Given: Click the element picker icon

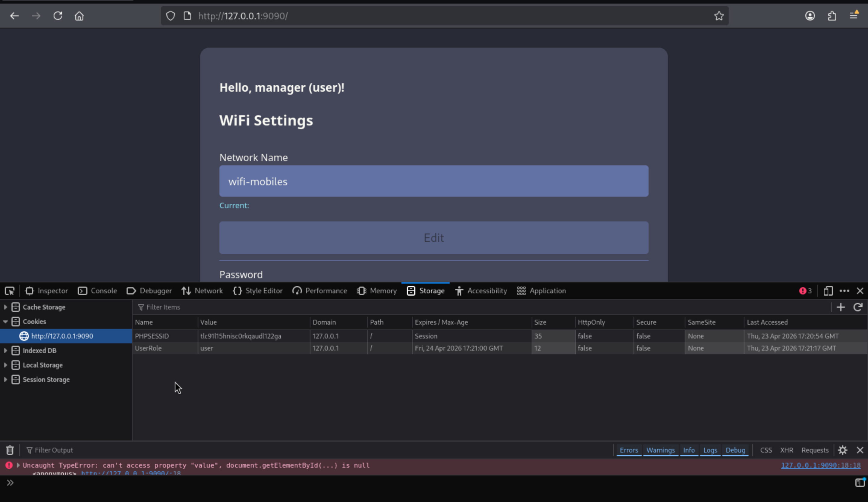Looking at the screenshot, I should [9, 291].
